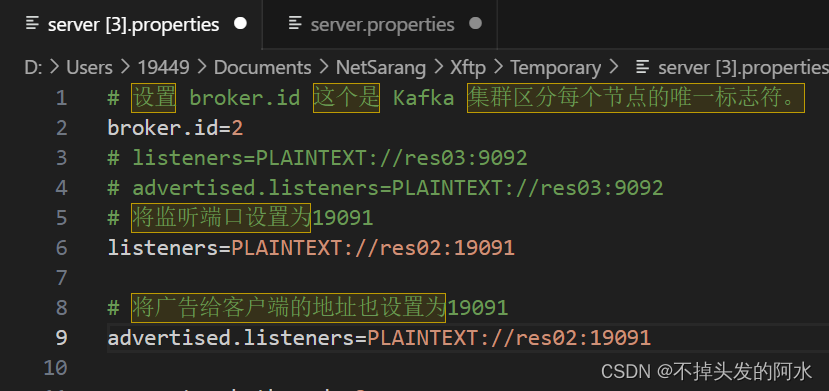Image resolution: width=829 pixels, height=391 pixels.
Task: Open the 19449 breadcrumb folder
Action: [163, 68]
